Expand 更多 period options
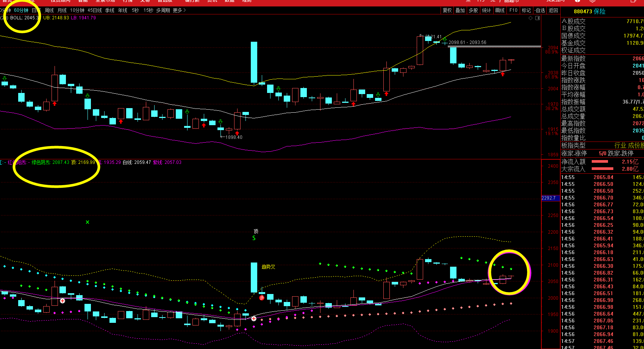This screenshot has width=644, height=349. (x=179, y=10)
